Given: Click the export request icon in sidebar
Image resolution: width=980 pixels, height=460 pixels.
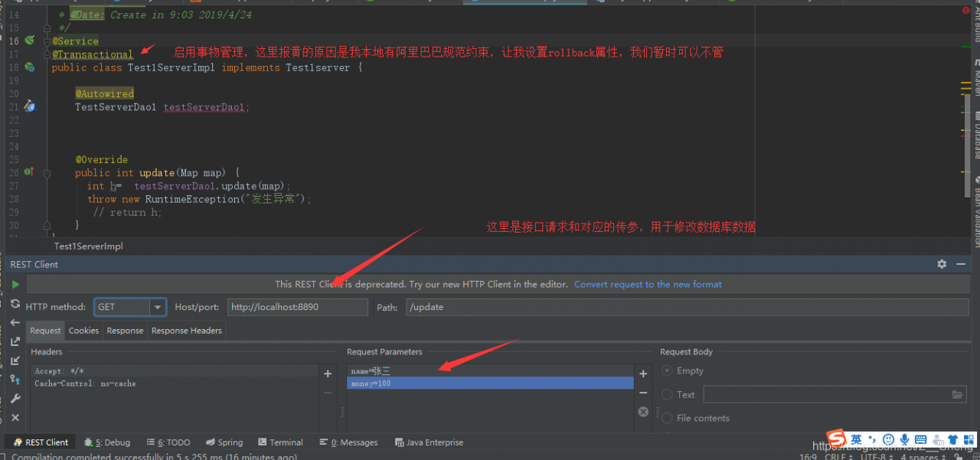Looking at the screenshot, I should pos(15,341).
